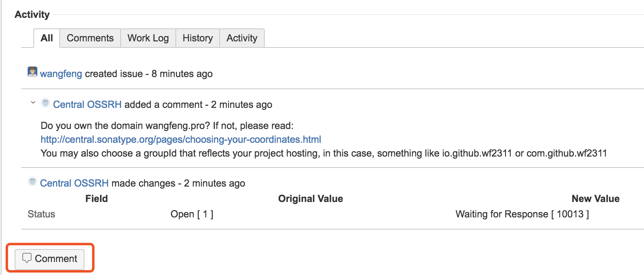Click the speech bubble icon in Comment button
Image resolution: width=644 pixels, height=275 pixels.
27,258
